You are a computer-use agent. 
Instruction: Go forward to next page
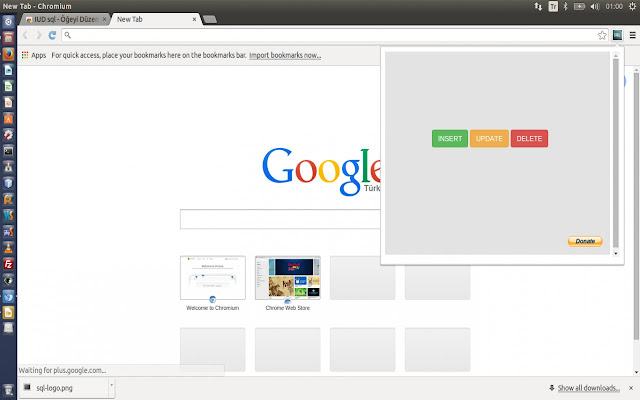[38, 35]
